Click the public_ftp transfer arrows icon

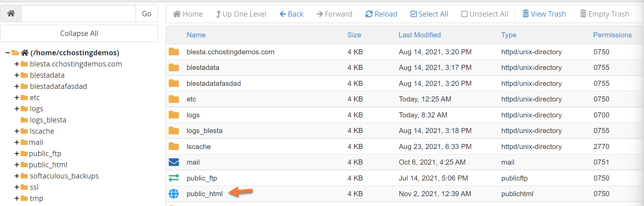point(174,178)
